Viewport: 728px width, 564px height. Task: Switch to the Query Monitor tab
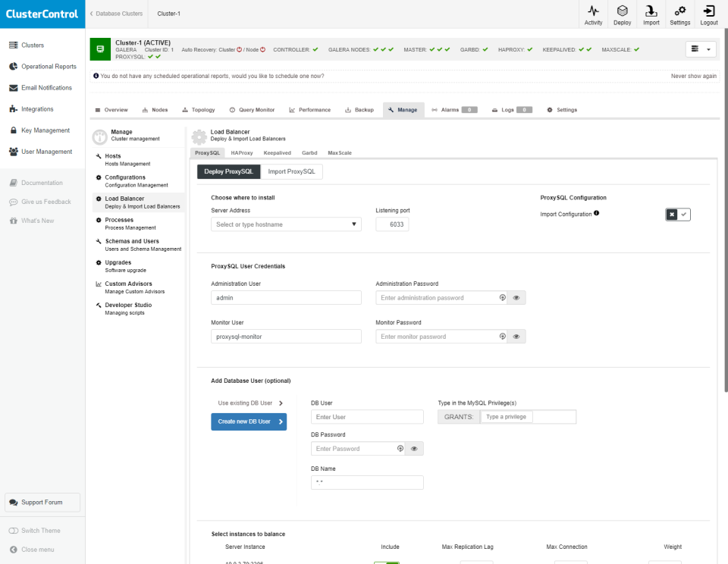pyautogui.click(x=252, y=110)
